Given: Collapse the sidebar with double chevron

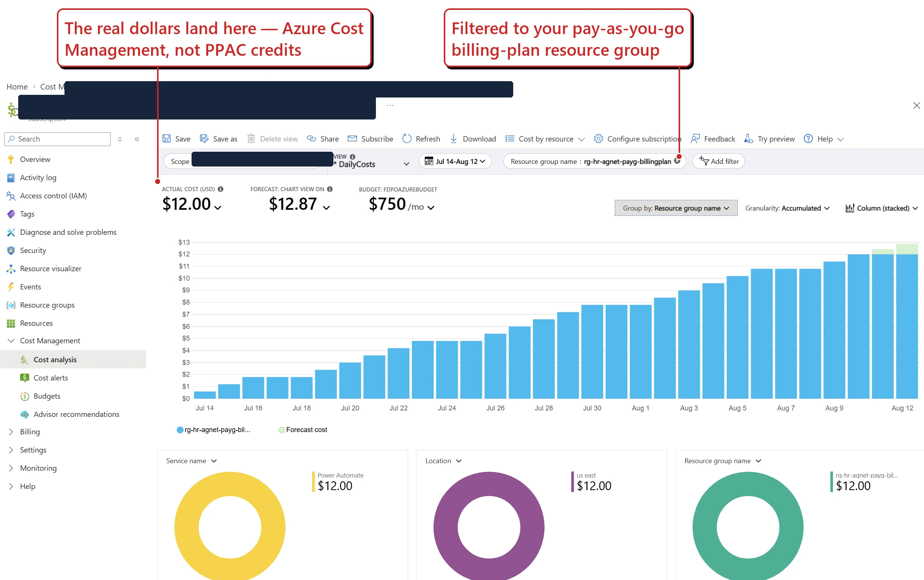Looking at the screenshot, I should [137, 139].
